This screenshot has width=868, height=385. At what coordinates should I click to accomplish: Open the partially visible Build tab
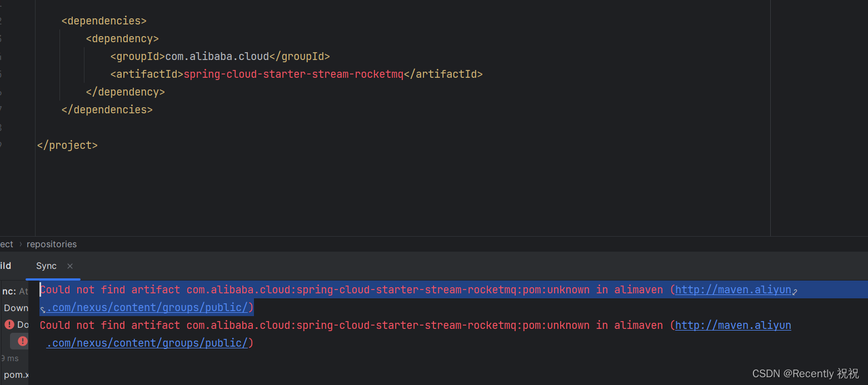[x=6, y=266]
